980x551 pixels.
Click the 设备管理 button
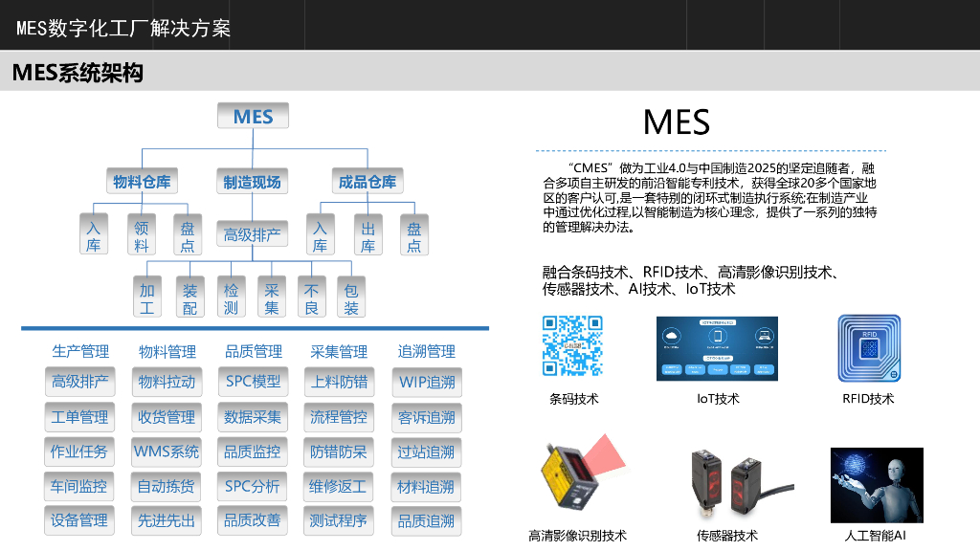pos(79,520)
